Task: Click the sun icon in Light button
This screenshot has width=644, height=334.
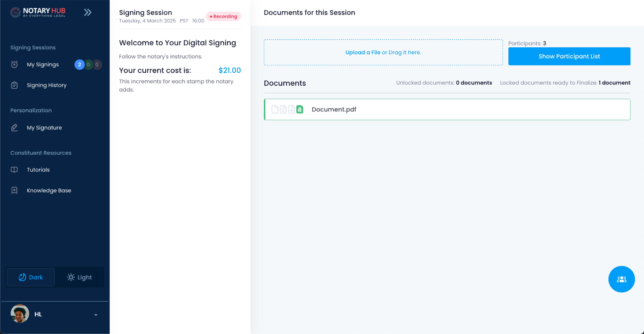Action: (71, 277)
